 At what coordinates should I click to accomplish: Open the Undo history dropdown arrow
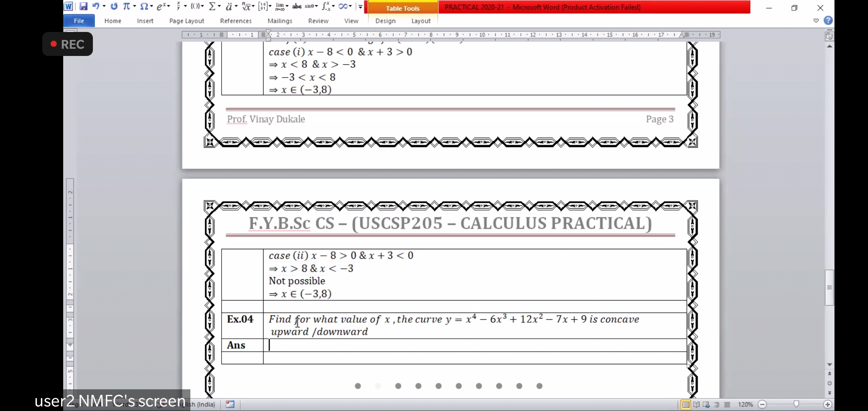(x=104, y=6)
